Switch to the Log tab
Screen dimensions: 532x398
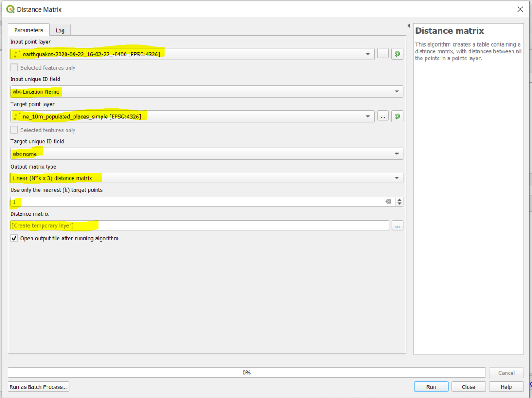tap(60, 30)
